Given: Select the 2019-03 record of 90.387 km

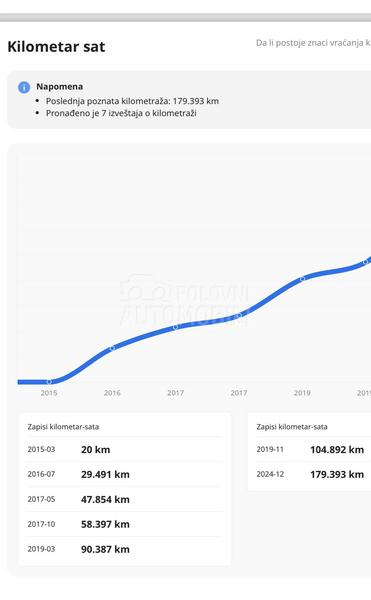Looking at the screenshot, I should (124, 549).
